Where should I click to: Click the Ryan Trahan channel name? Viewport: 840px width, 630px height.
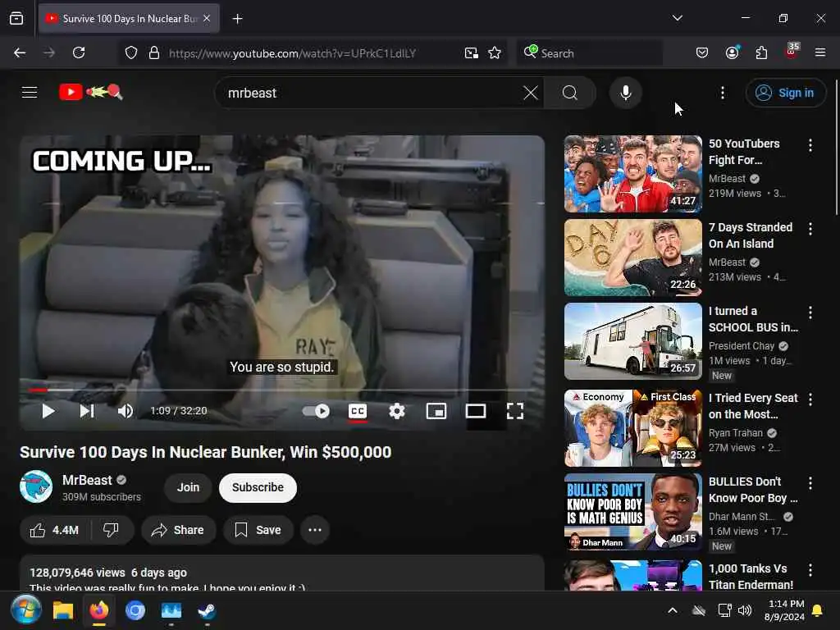click(736, 433)
